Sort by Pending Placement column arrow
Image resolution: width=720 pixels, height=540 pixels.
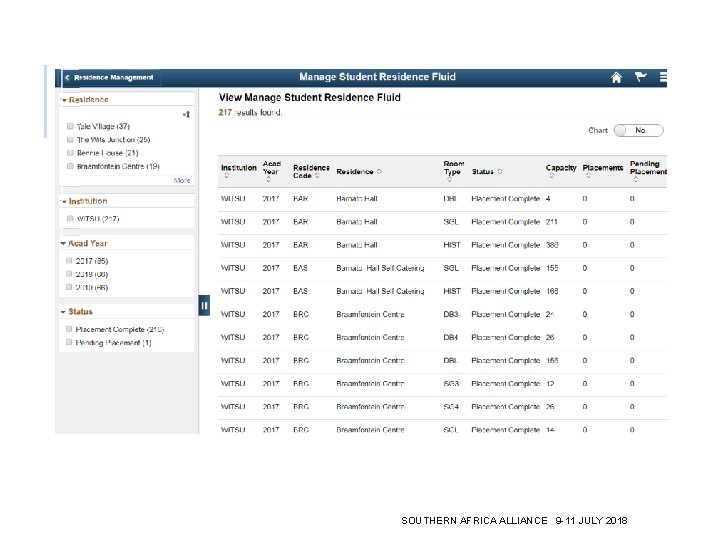636,180
